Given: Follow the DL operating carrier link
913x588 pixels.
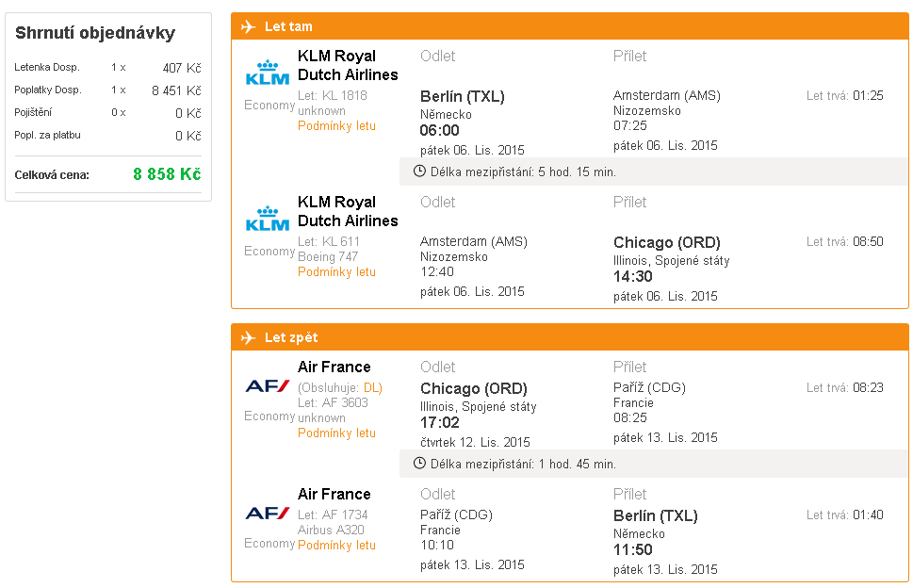Looking at the screenshot, I should tap(372, 387).
